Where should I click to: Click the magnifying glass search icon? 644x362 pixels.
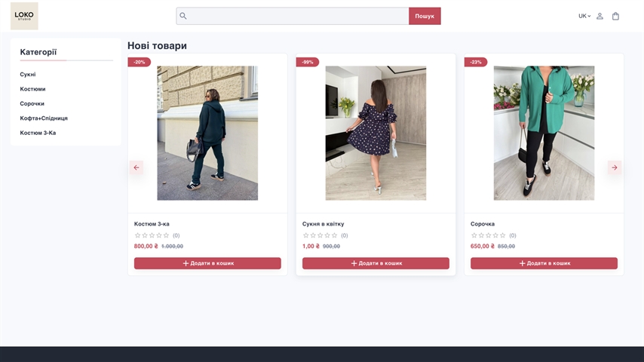click(x=183, y=16)
